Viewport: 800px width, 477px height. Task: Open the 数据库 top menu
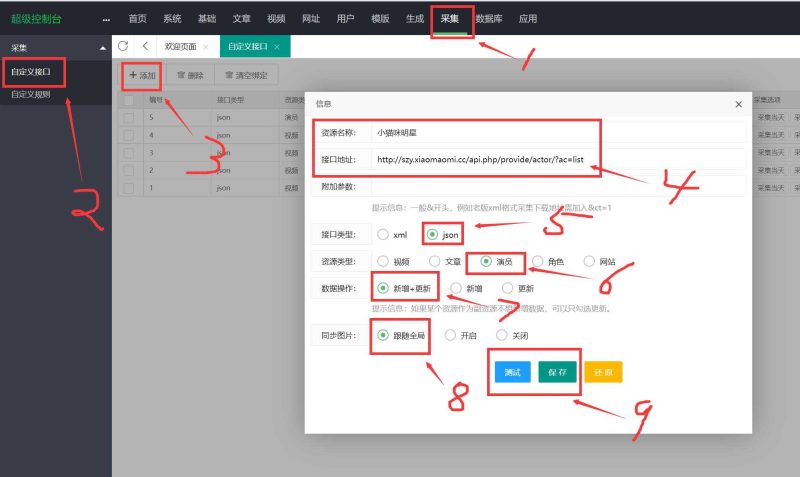coord(489,19)
